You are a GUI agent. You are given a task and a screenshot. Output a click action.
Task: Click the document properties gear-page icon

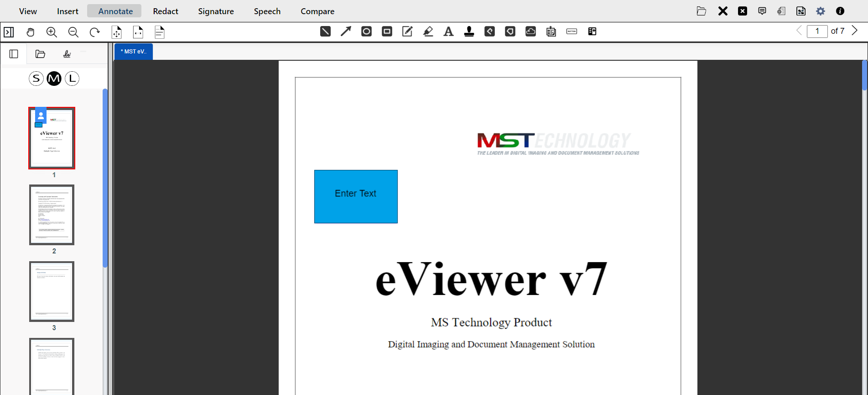(x=781, y=11)
